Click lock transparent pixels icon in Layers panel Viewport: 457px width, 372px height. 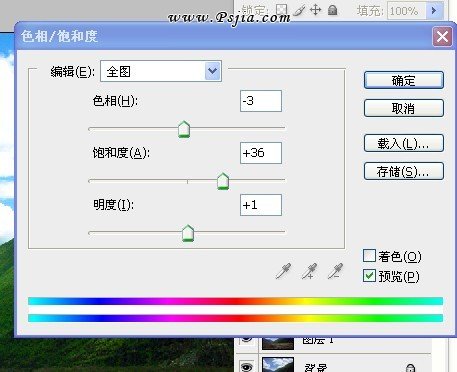click(x=281, y=9)
